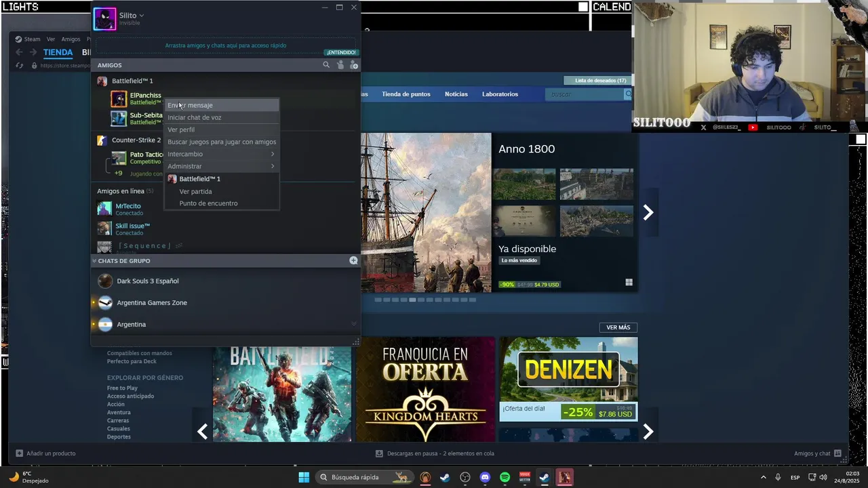Open the Silito status dropdown
The image size is (868, 488).
point(141,16)
